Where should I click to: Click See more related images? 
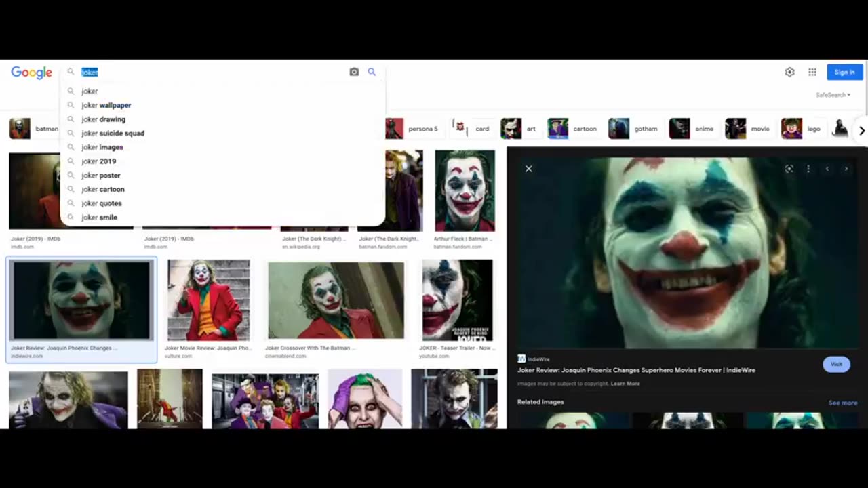(843, 403)
